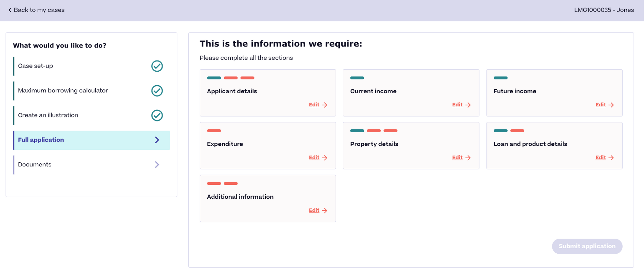Click arrow icon beside Additional information Edit

pos(325,210)
